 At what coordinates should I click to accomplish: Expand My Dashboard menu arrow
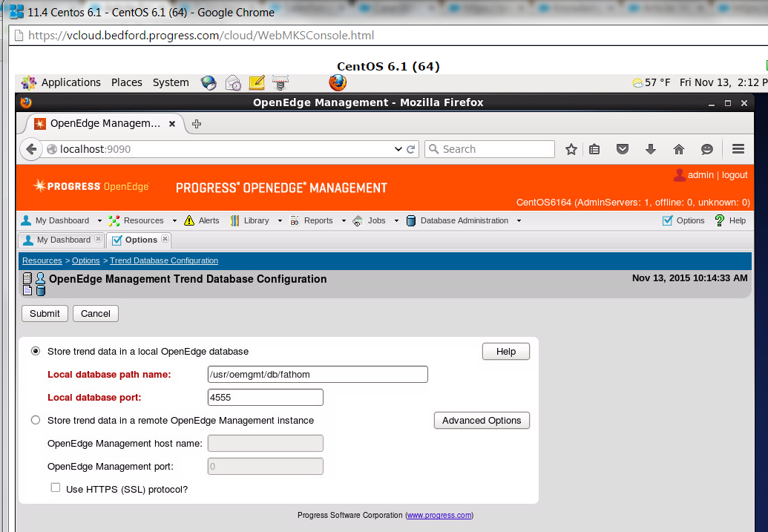(x=99, y=221)
